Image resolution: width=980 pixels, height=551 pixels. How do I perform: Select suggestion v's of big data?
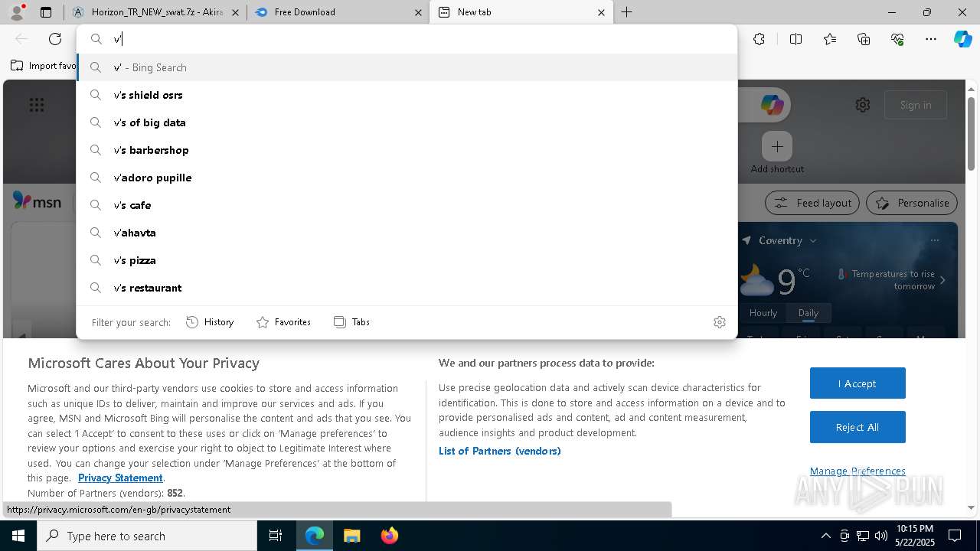[x=407, y=122]
